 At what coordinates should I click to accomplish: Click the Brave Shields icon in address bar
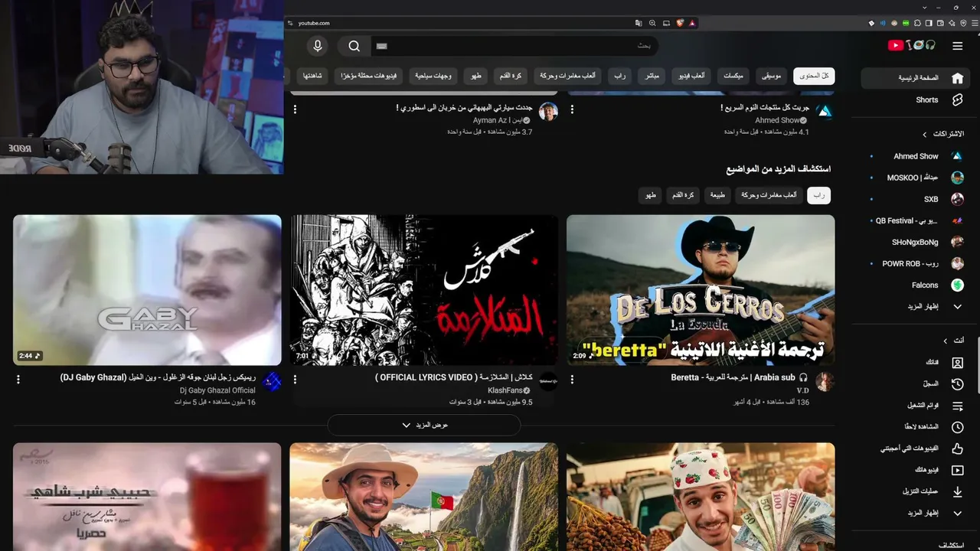[679, 23]
